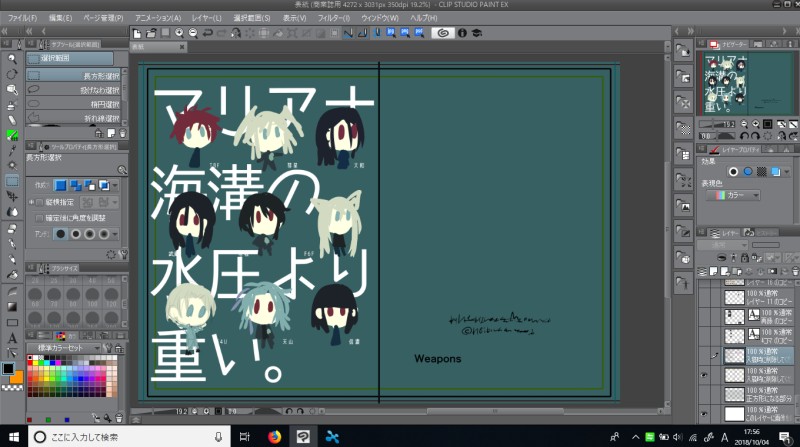Click the Zoom in toolbar icon
The image size is (800, 447).
click(x=179, y=33)
